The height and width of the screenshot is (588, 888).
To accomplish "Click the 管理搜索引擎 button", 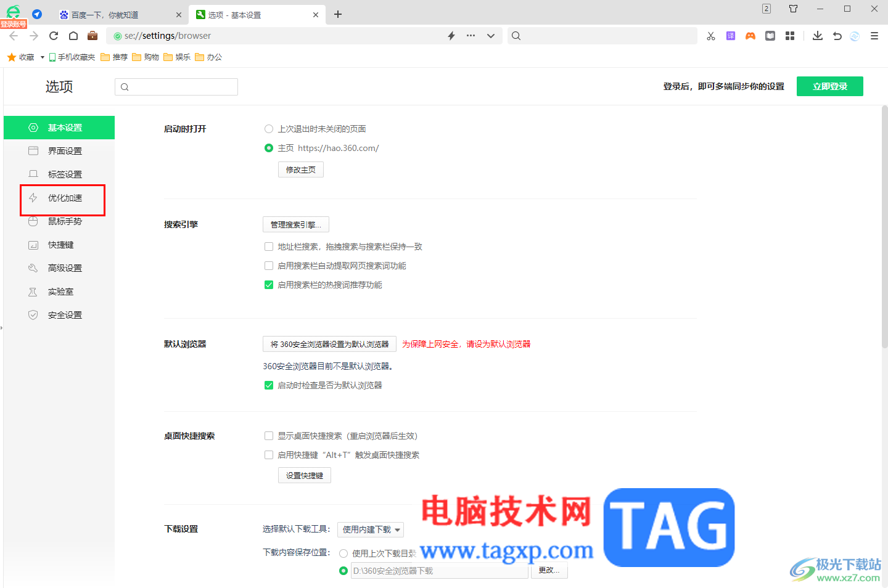I will [x=296, y=224].
